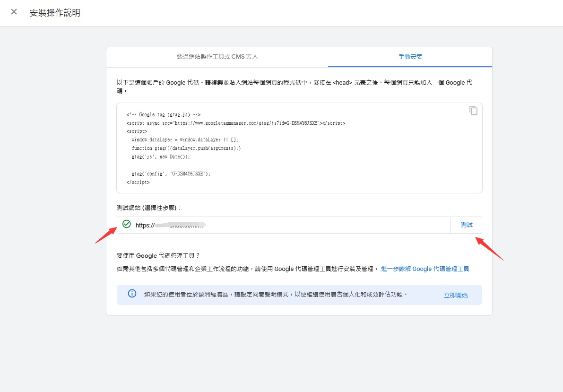The image size is (563, 392).
Task: Close the 安裝操作說明 panel
Action: pyautogui.click(x=14, y=12)
